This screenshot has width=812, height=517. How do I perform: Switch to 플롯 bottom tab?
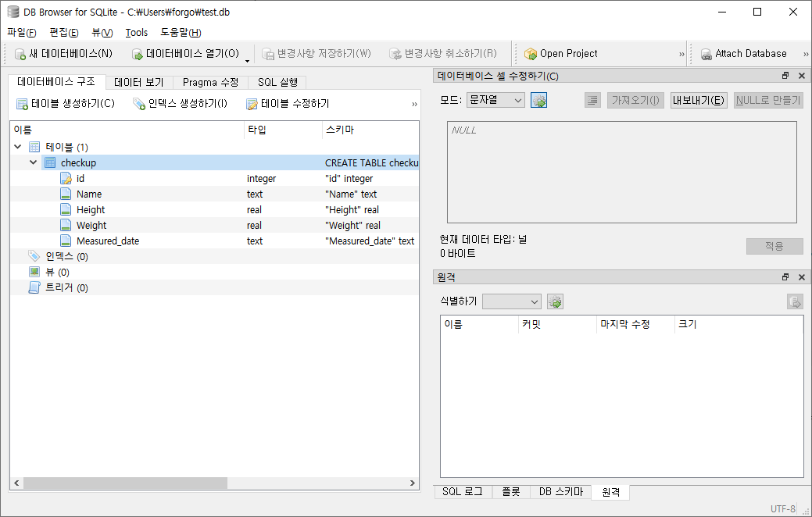tap(510, 492)
